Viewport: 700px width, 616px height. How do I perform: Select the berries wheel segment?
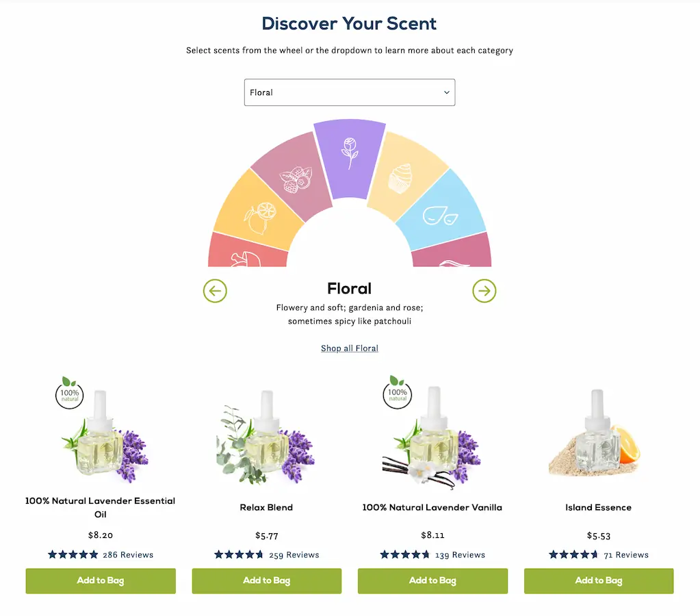[294, 179]
